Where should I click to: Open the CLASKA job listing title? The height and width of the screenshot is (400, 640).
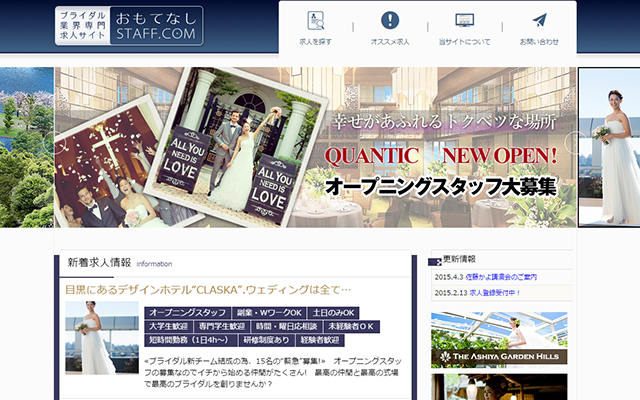pos(208,290)
